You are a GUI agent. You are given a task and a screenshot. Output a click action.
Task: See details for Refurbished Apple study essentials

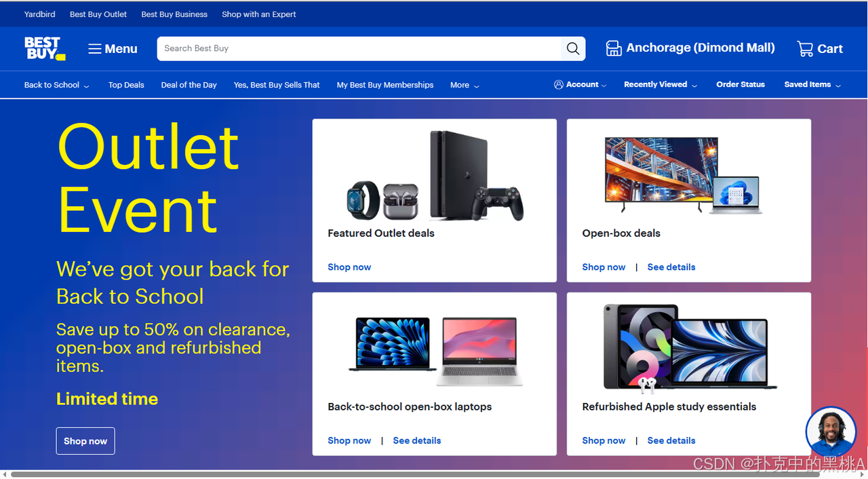pos(671,441)
